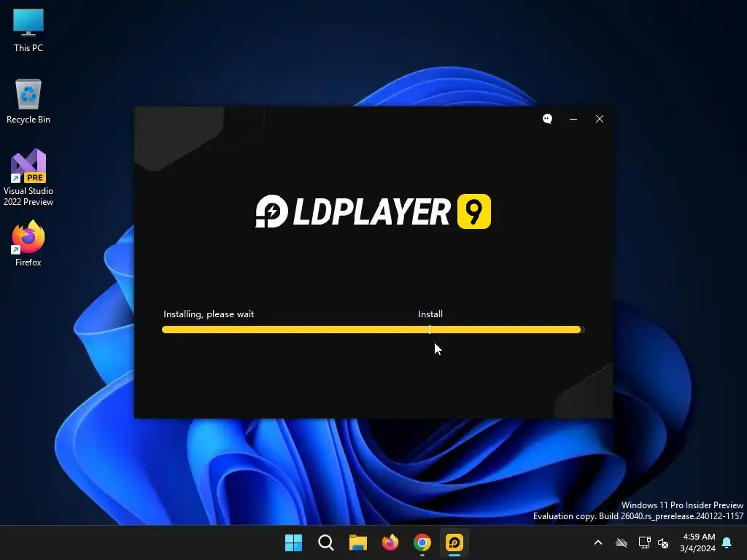Click the 'Installing, please wait' status text

tap(209, 314)
